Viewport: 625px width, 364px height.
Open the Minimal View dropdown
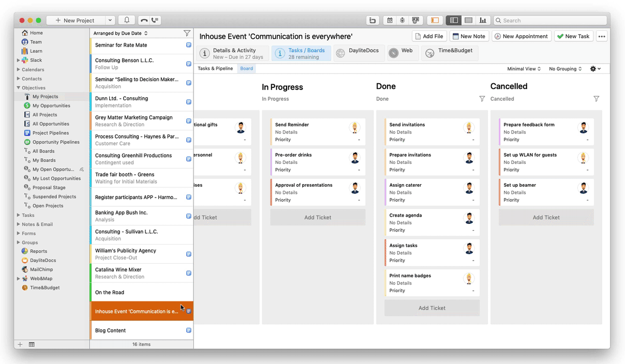pyautogui.click(x=524, y=69)
